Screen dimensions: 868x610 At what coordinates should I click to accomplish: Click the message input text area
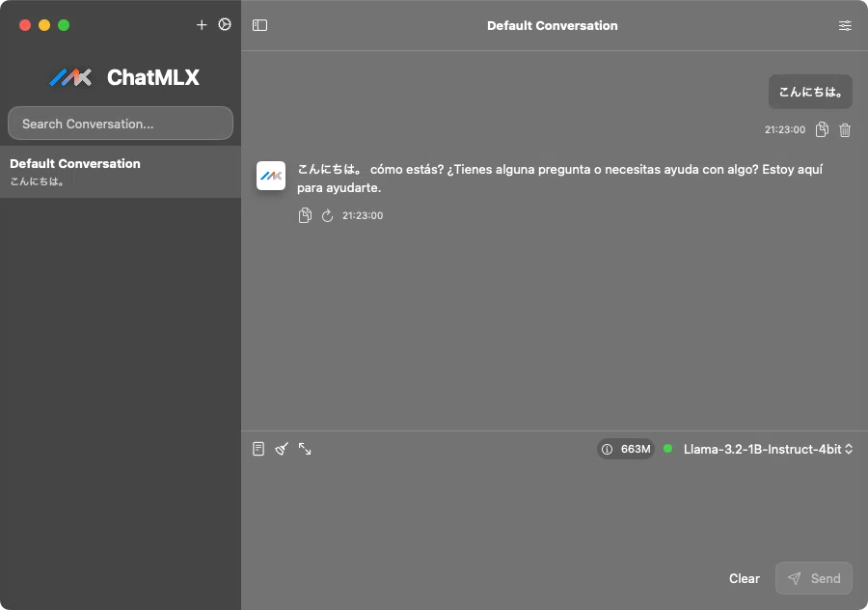(x=555, y=510)
